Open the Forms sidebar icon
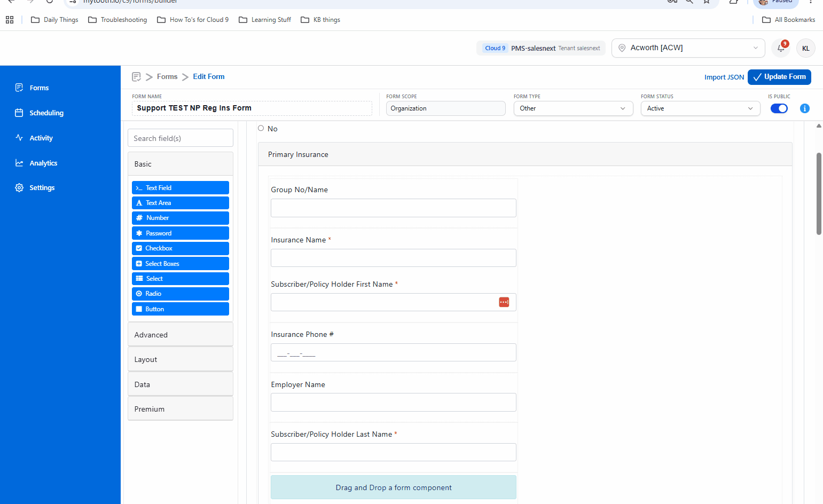The height and width of the screenshot is (504, 823). click(x=19, y=88)
